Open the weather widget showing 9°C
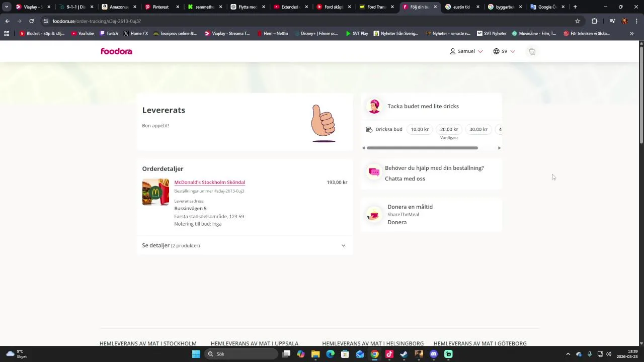 click(17, 354)
